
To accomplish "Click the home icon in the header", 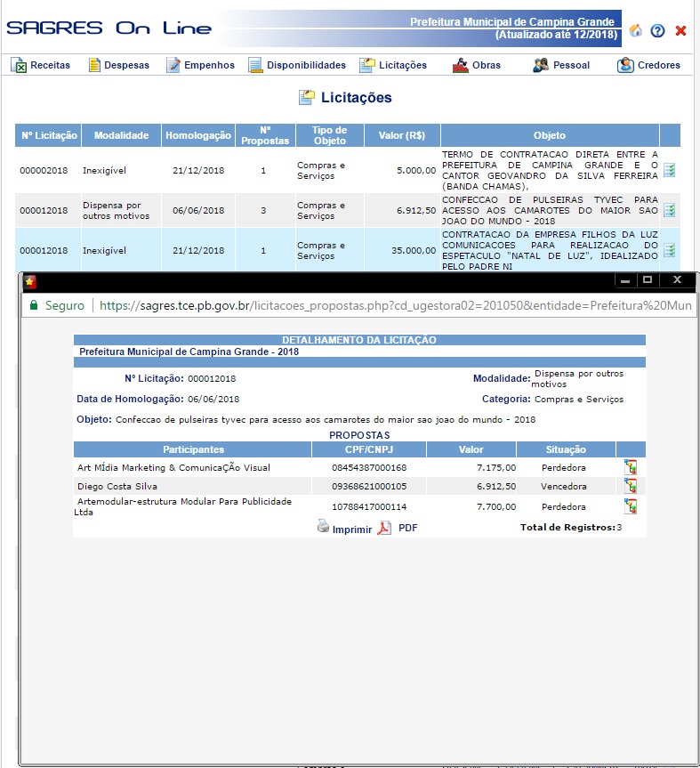I will point(635,30).
